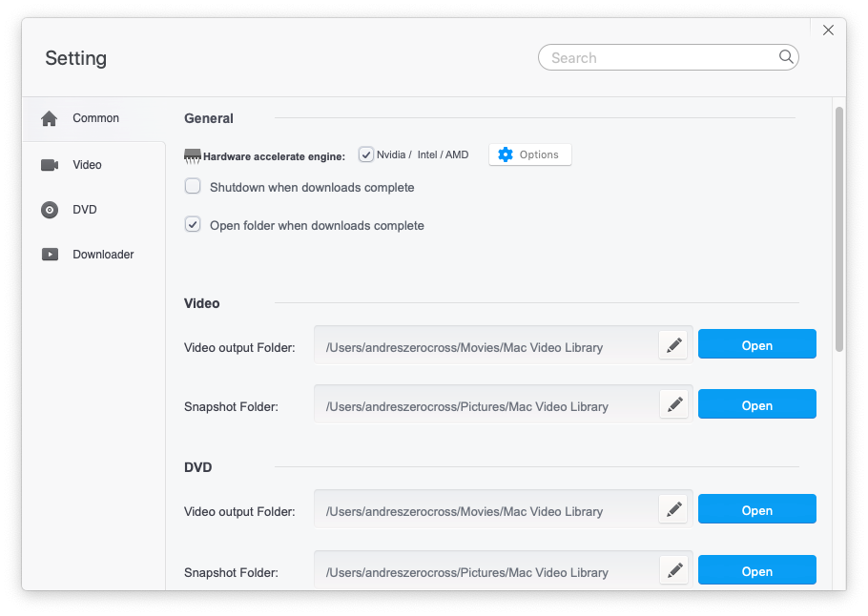Click the disc icon beside DVD
Image resolution: width=868 pixels, height=616 pixels.
[50, 210]
